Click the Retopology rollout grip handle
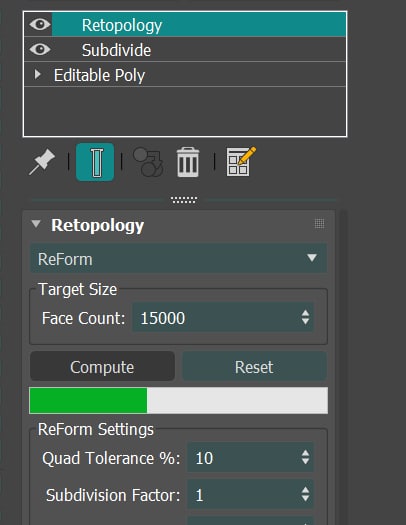 [319, 223]
